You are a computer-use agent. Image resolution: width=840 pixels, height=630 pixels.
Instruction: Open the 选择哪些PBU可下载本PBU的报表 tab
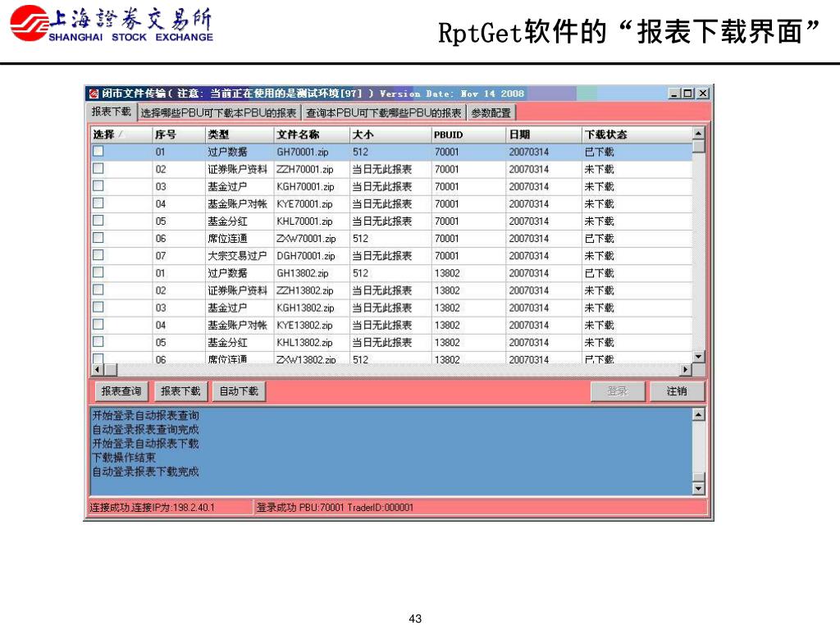[x=218, y=112]
